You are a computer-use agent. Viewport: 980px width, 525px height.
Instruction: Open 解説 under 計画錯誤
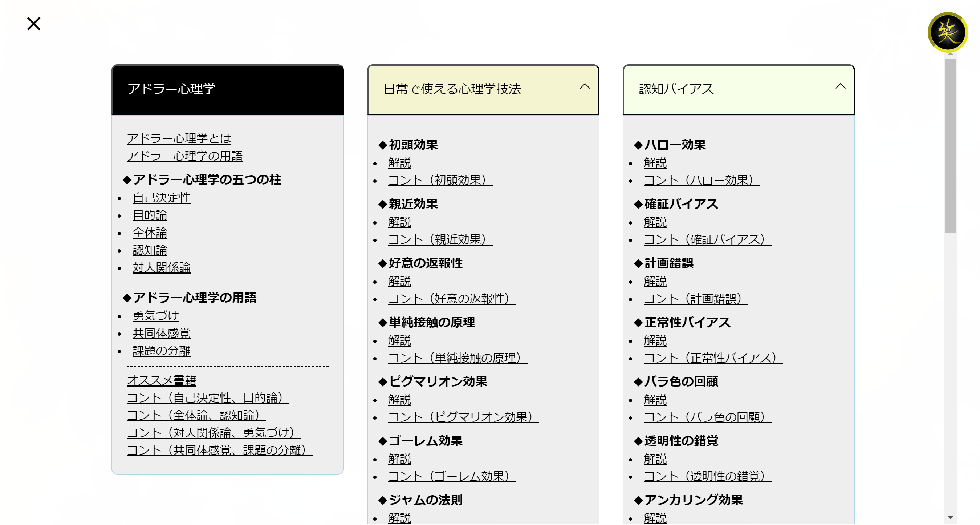click(x=655, y=282)
